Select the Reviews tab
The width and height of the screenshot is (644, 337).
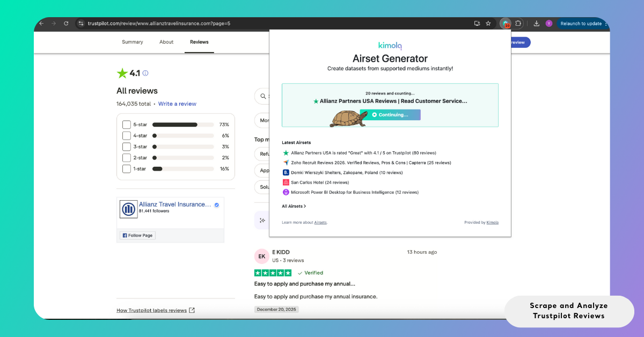(x=199, y=42)
